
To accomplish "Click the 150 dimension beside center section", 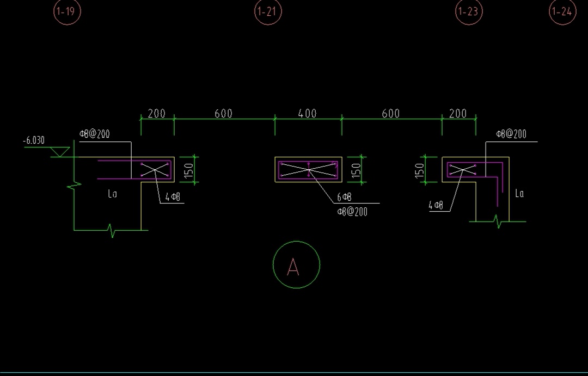I will 357,170.
